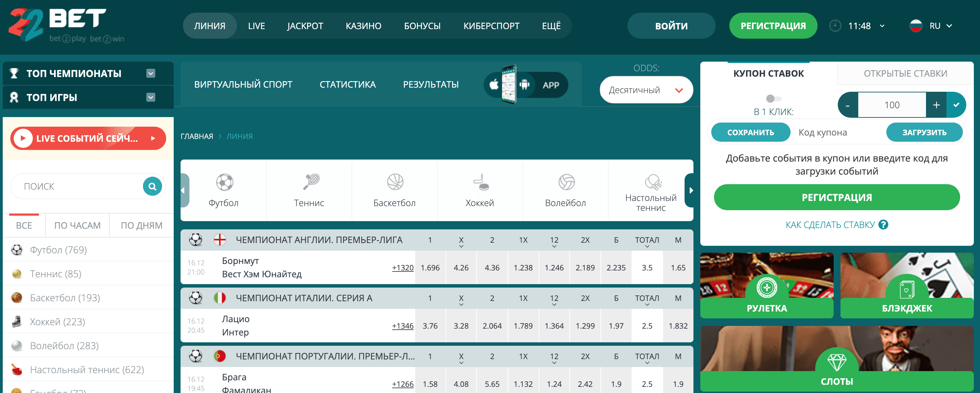Click Italy flag in Серия А header
Screen dimensions: 980x393
[220, 298]
